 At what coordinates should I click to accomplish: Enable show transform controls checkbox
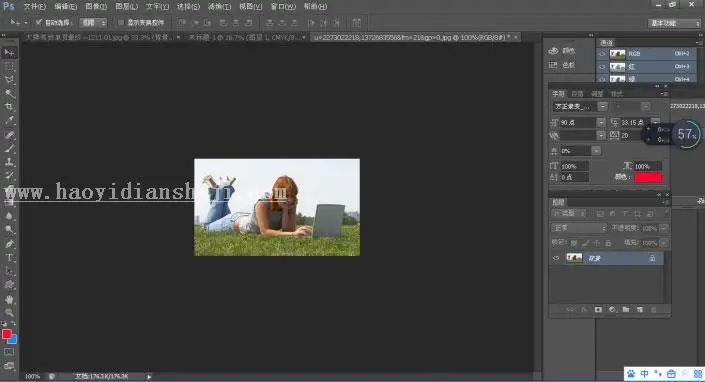pyautogui.click(x=120, y=22)
